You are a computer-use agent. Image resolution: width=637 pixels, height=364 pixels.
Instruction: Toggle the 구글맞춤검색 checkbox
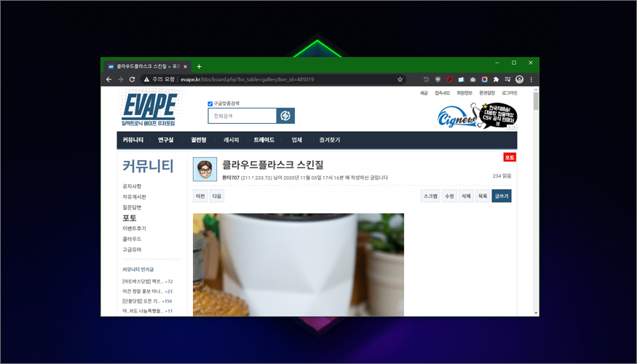tap(210, 104)
